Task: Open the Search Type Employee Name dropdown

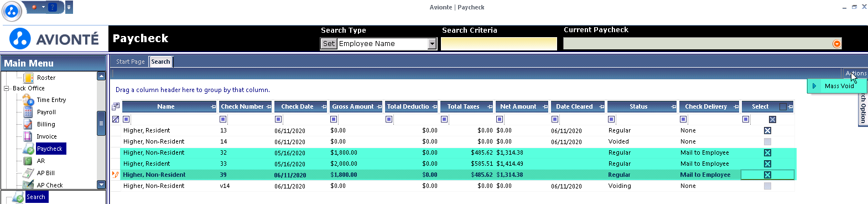Action: pos(433,44)
